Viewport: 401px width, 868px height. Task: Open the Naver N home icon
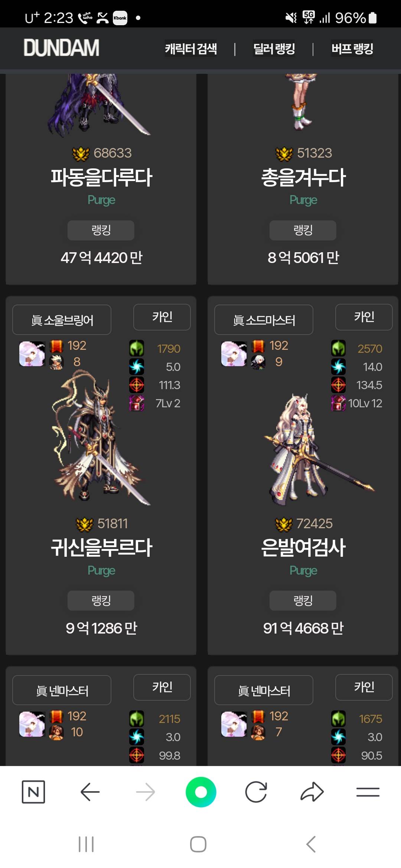(33, 792)
